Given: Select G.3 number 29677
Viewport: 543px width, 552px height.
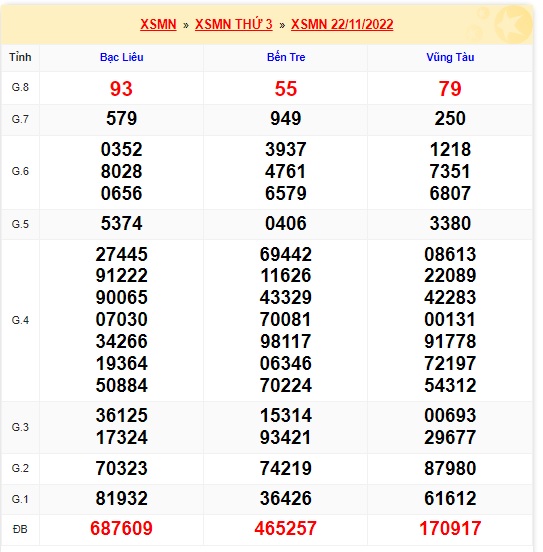Looking at the screenshot, I should tap(450, 438).
